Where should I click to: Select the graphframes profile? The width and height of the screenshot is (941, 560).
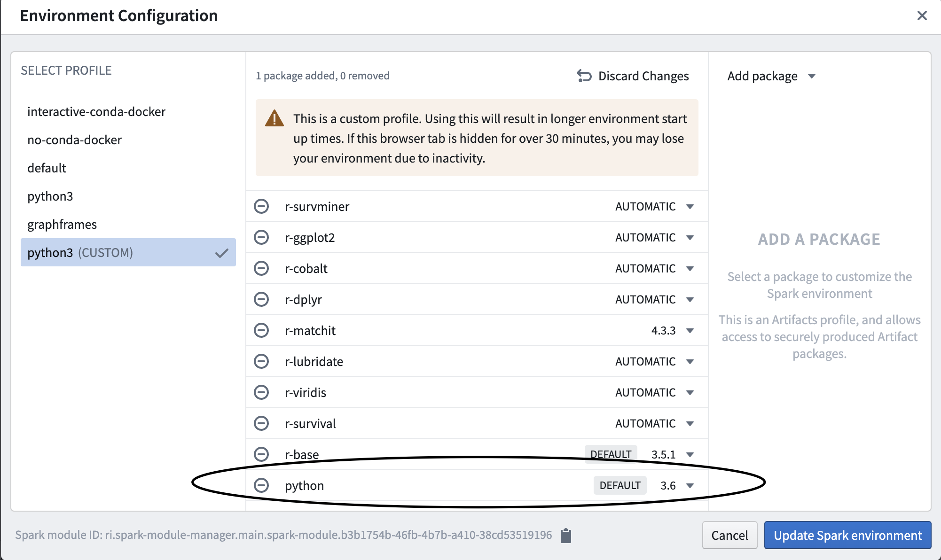tap(128, 224)
